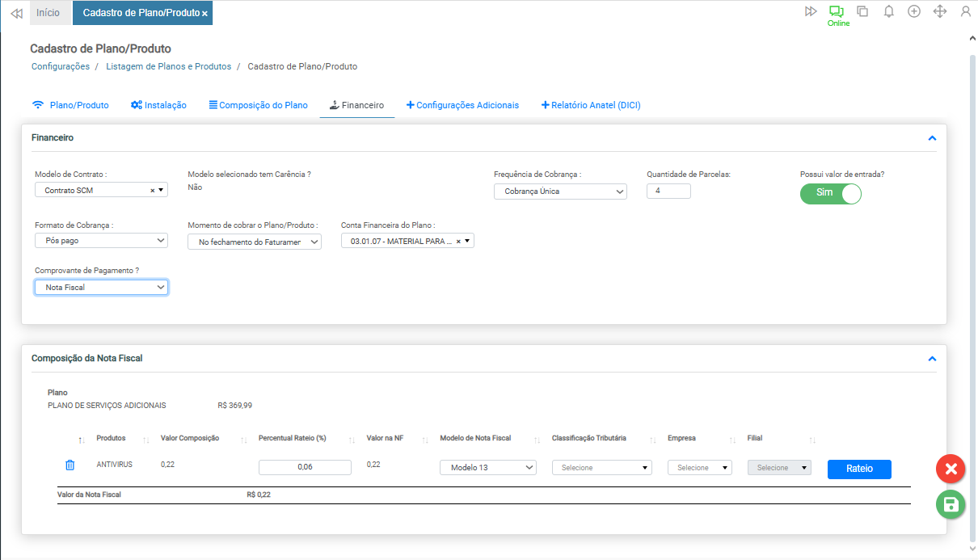Click the green floppy disk save icon

coord(951,505)
